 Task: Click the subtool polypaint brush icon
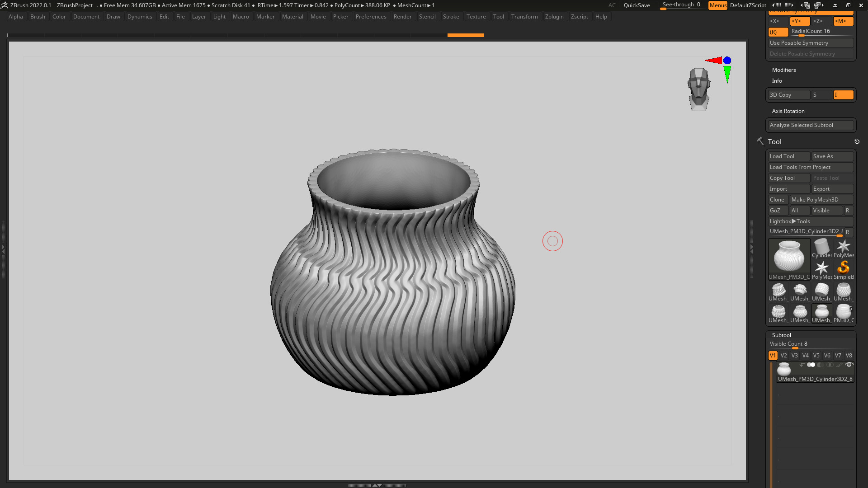click(839, 365)
